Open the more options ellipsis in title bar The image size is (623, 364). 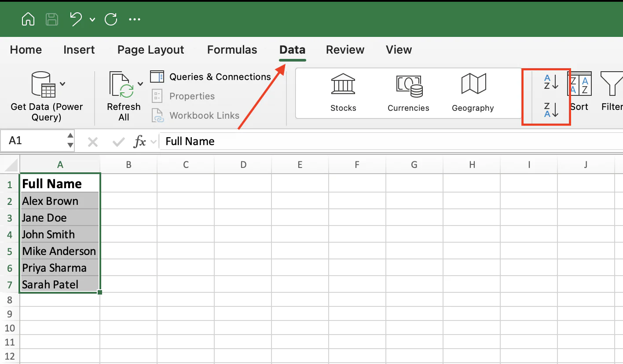click(134, 19)
